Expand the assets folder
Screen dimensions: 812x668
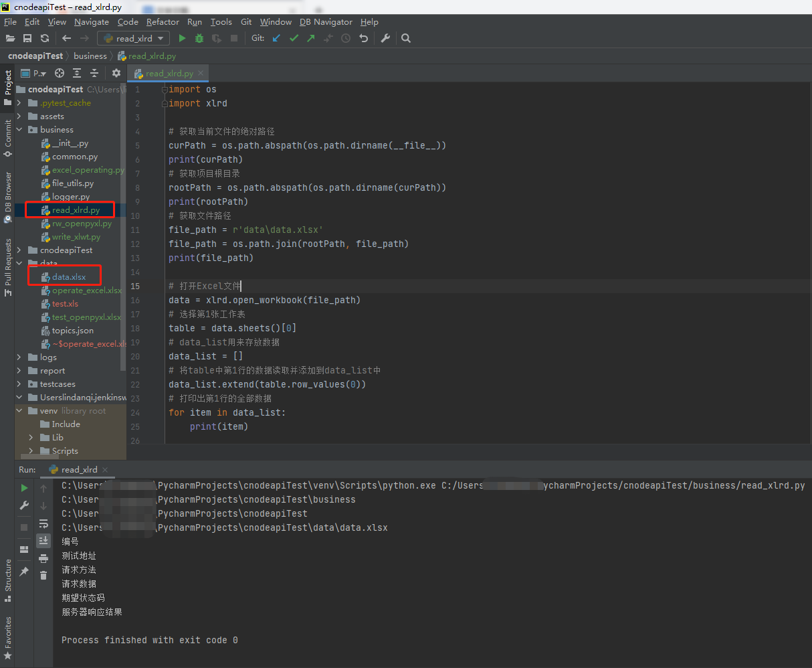[x=19, y=116]
